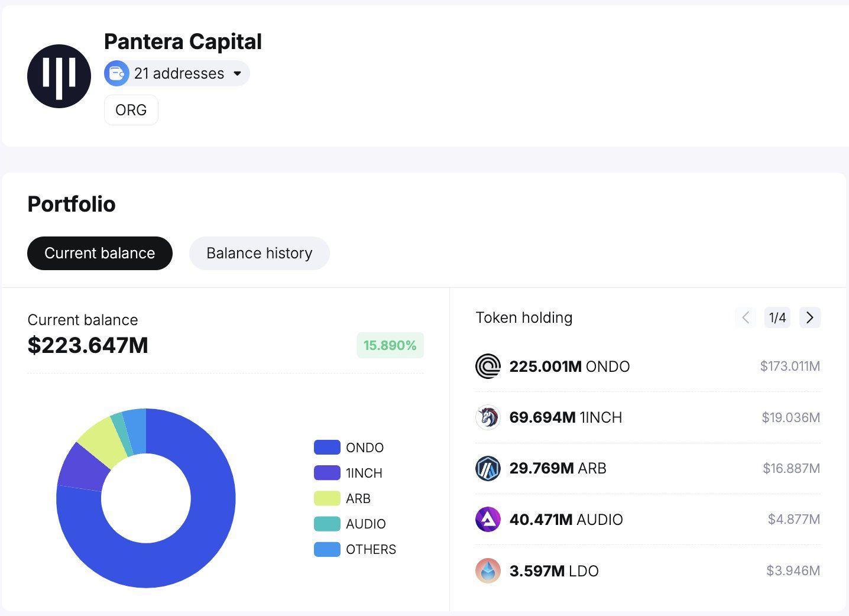Click the ONDO token icon
Viewport: 849px width, 616px height.
click(x=488, y=367)
